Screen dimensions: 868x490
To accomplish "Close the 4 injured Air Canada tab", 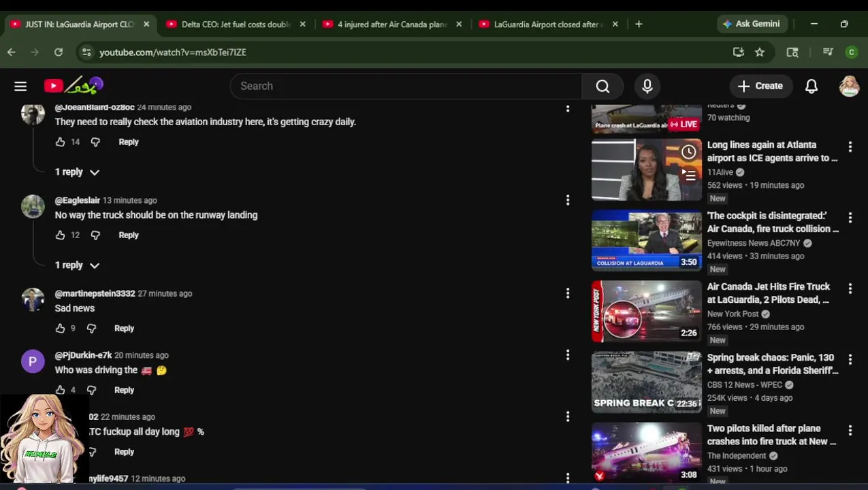I will (459, 24).
